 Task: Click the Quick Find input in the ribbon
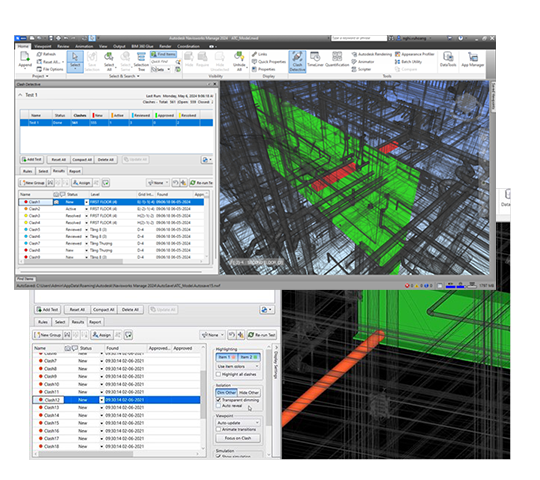163,62
